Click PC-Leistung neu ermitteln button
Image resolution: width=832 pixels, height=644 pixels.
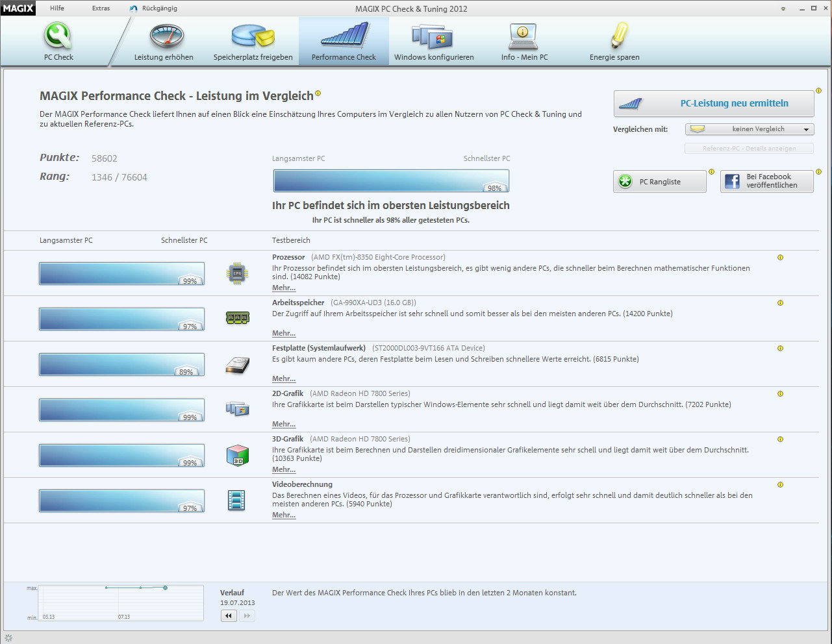(714, 103)
